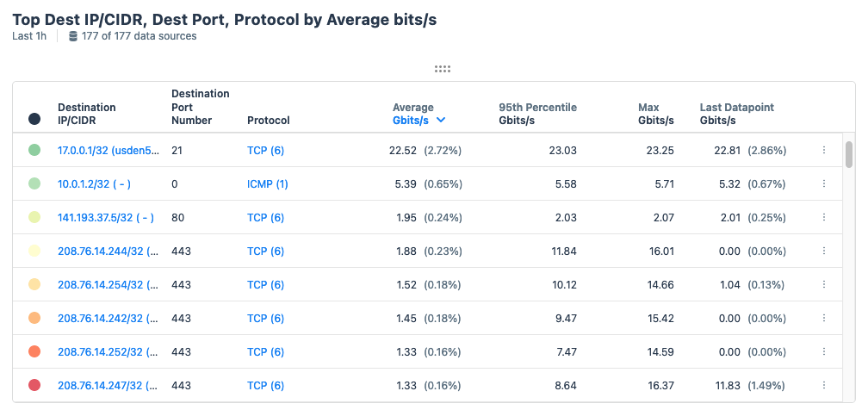Open kebab menu for 208.76.14.244/32 row
The image size is (868, 416).
[x=823, y=251]
